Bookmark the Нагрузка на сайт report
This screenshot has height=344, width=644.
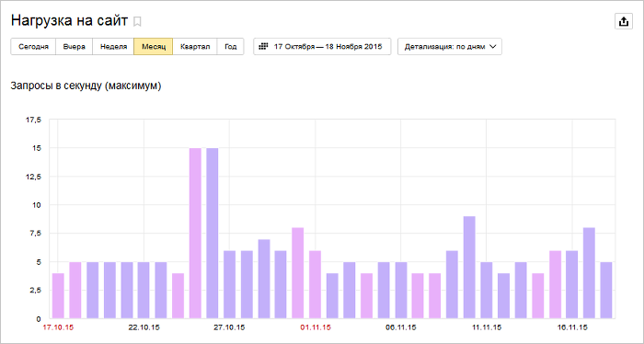click(138, 22)
